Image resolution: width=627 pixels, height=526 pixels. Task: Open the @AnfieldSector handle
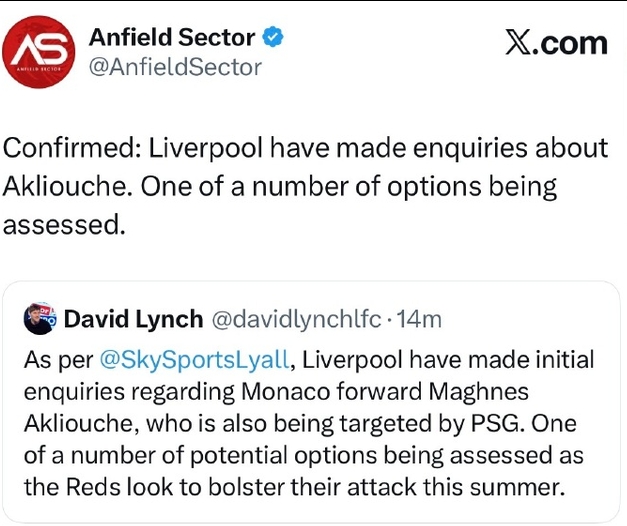pos(175,67)
